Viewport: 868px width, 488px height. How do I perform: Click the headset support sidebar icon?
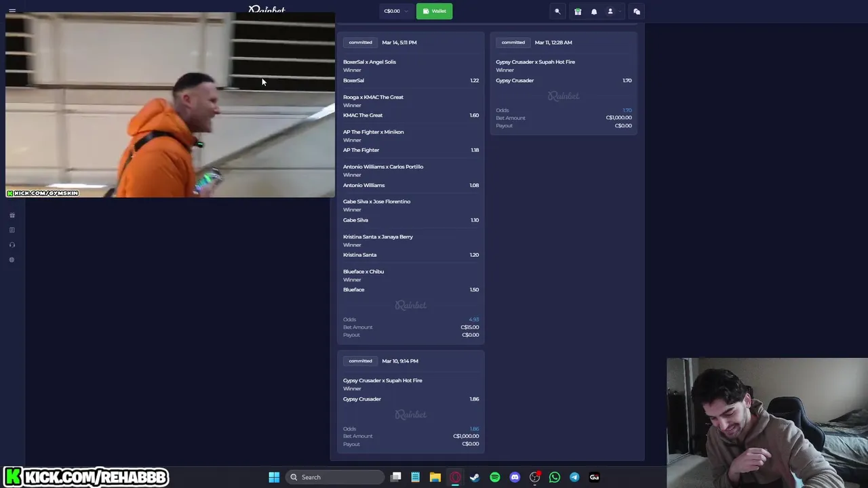pos(12,245)
